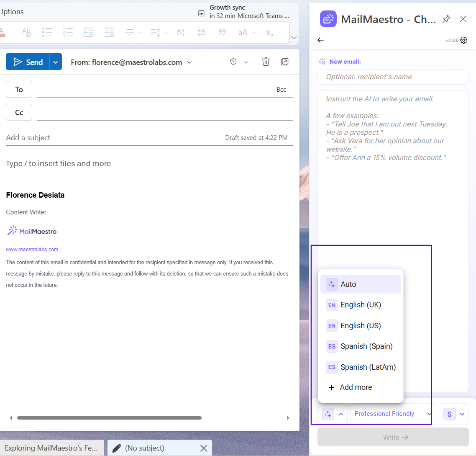Click the To button

pyautogui.click(x=19, y=89)
